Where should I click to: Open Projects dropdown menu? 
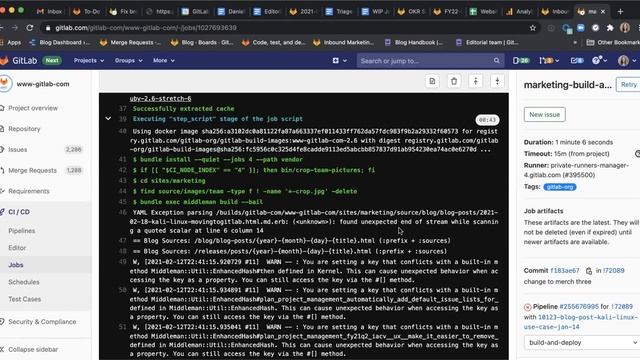tap(89, 60)
